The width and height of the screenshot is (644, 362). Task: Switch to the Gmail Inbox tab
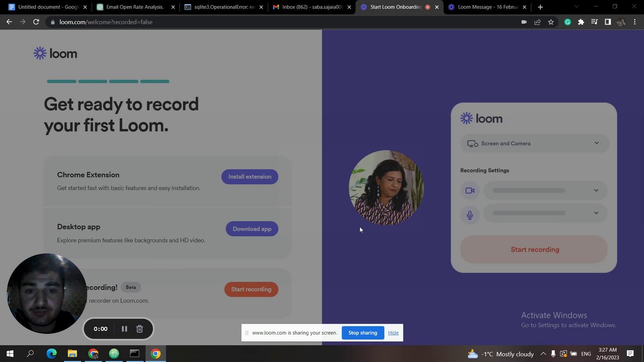(x=311, y=7)
